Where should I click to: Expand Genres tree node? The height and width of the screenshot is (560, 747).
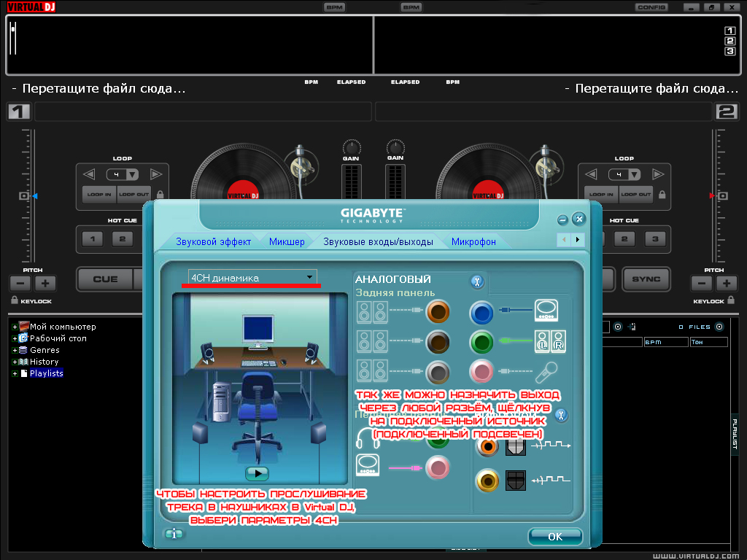point(15,351)
